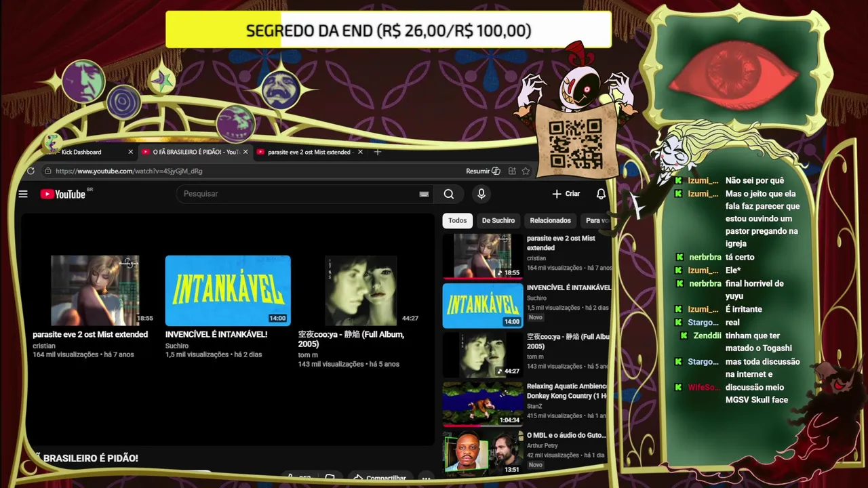This screenshot has width=868, height=488.
Task: View site info icon in address bar
Action: 47,171
